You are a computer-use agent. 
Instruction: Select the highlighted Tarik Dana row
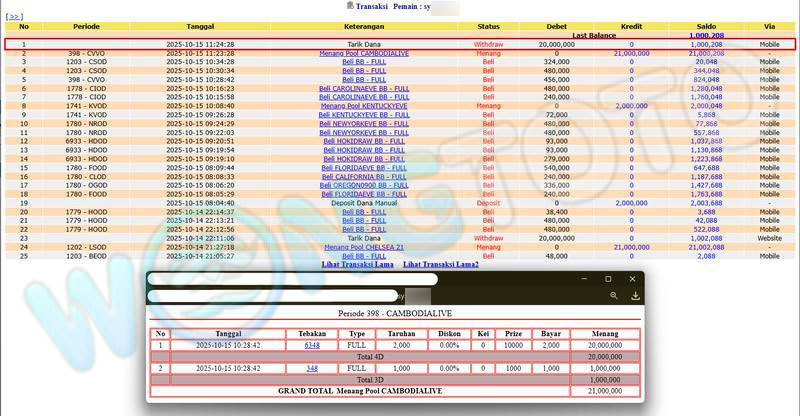coord(363,44)
